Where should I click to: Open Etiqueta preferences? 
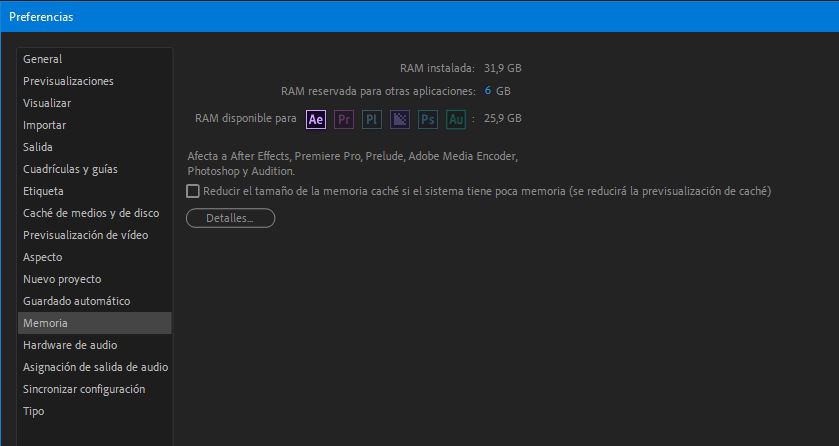[95, 191]
